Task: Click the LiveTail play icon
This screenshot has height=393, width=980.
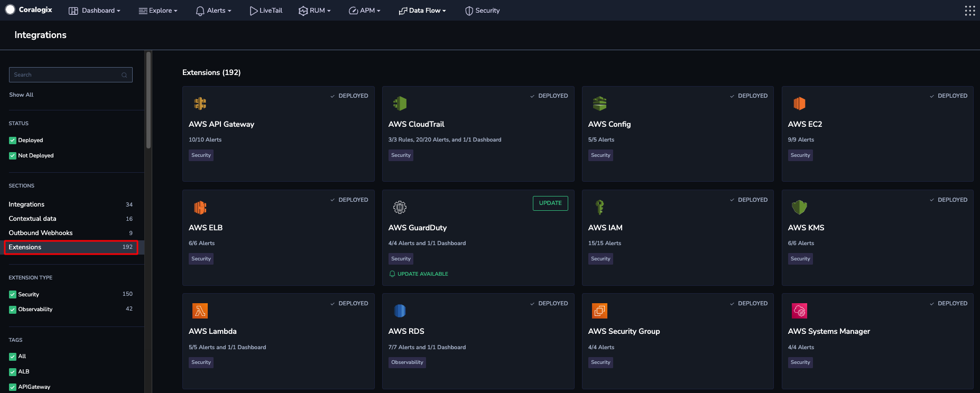Action: [254, 11]
